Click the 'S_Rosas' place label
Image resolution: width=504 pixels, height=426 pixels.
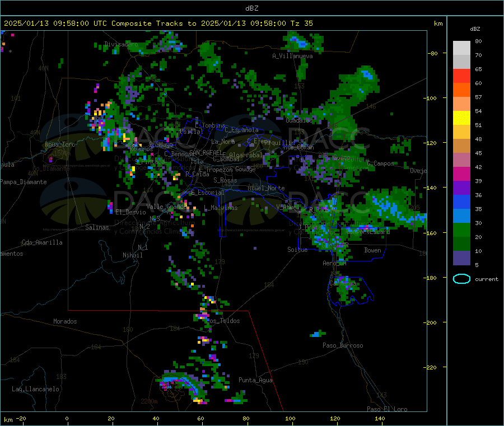click(225, 180)
